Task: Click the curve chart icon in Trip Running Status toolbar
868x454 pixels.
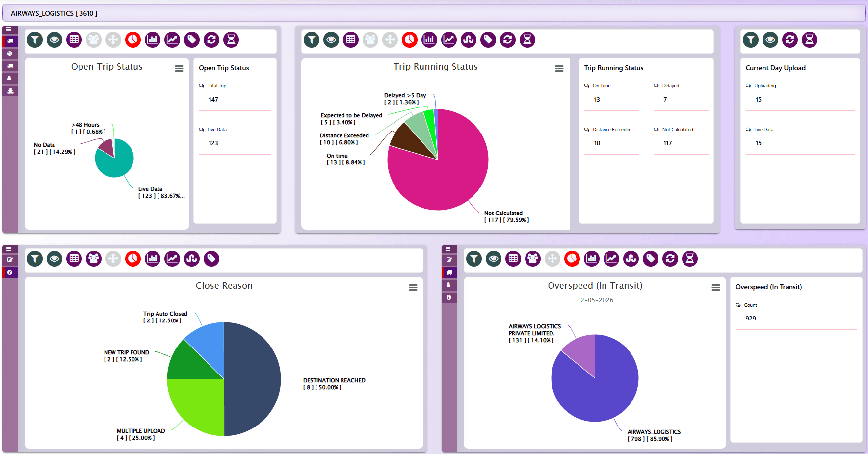Action: pyautogui.click(x=469, y=40)
